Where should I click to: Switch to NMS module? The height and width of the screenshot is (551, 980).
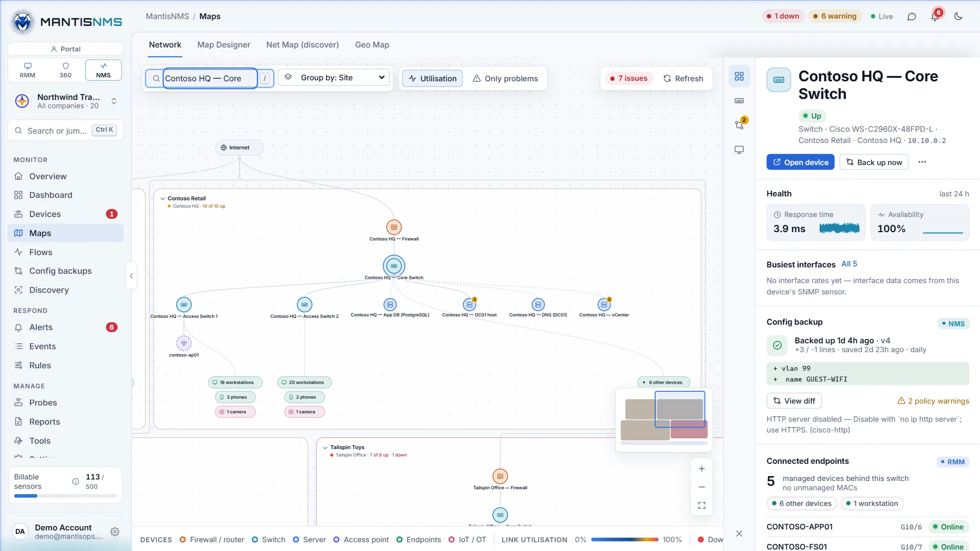click(103, 70)
